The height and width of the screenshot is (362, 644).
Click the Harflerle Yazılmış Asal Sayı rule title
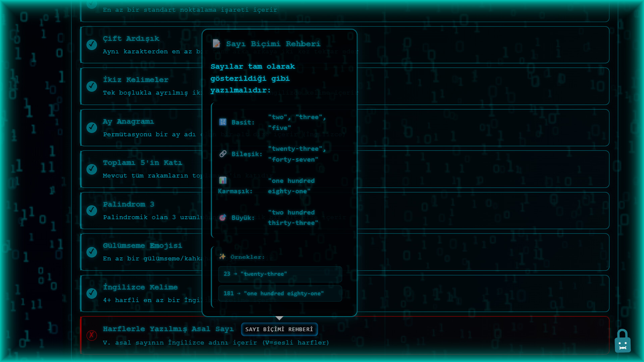[168, 329]
